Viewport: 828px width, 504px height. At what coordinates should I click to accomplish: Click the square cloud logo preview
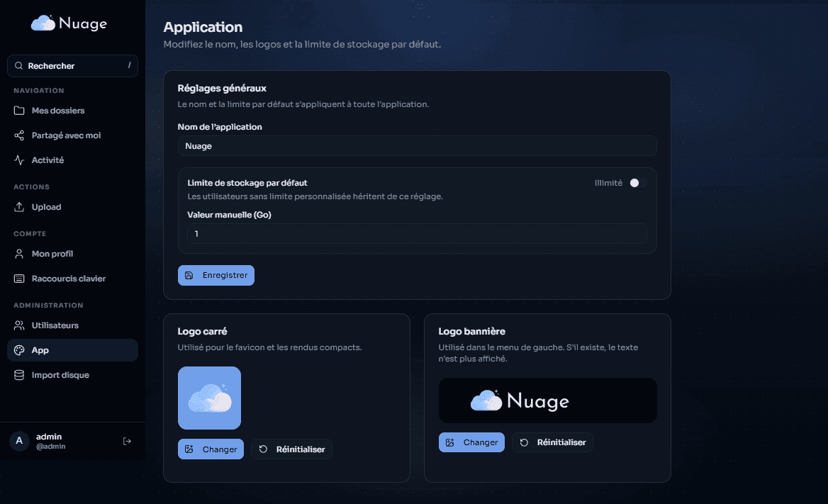[x=209, y=398]
